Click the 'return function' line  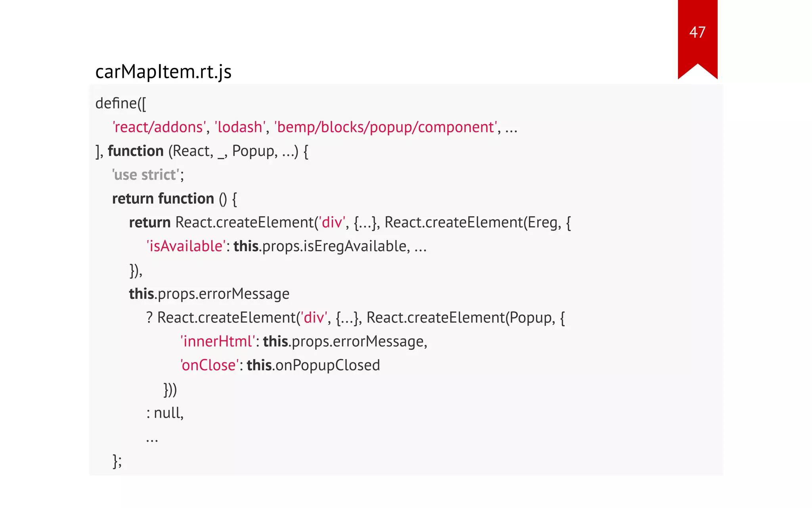(x=163, y=199)
